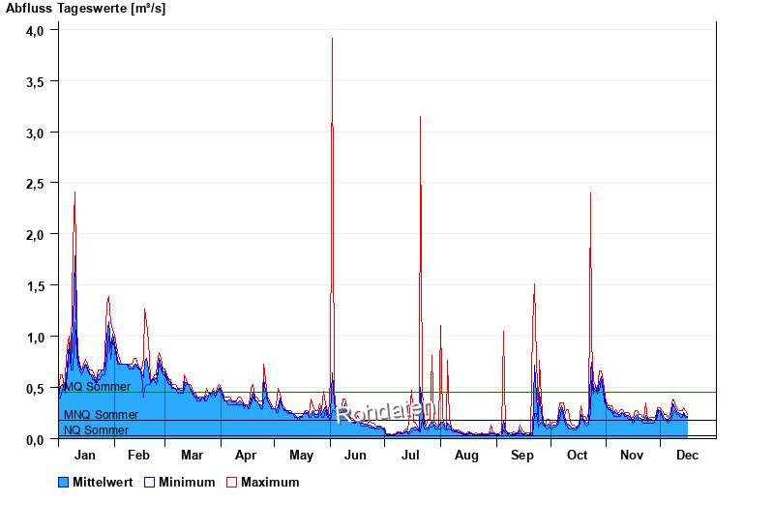Image resolution: width=774 pixels, height=532 pixels.
Task: Click the 1,0 y-axis value
Action: [35, 338]
